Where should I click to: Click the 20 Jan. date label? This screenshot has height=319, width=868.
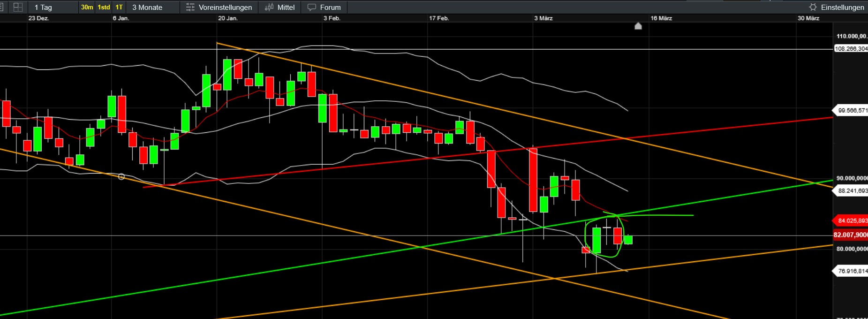click(228, 18)
